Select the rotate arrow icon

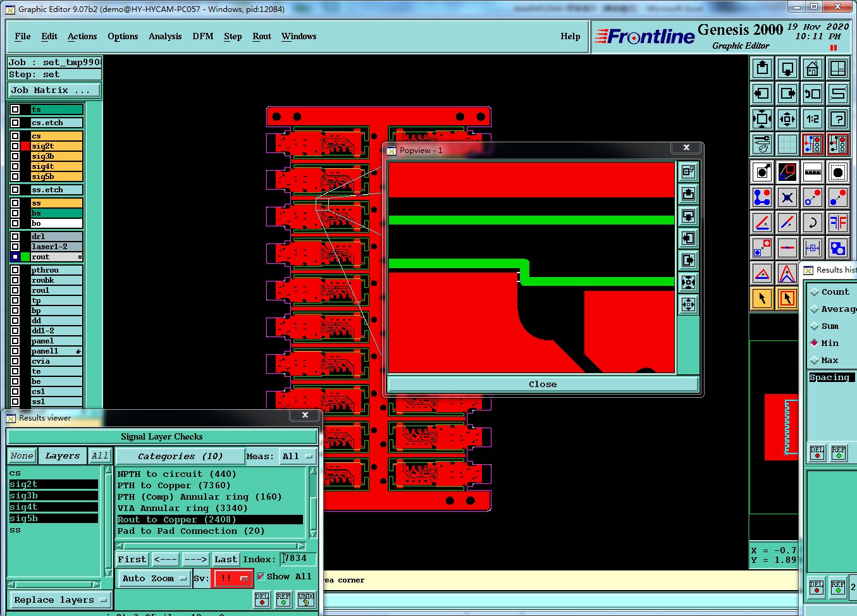(812, 223)
